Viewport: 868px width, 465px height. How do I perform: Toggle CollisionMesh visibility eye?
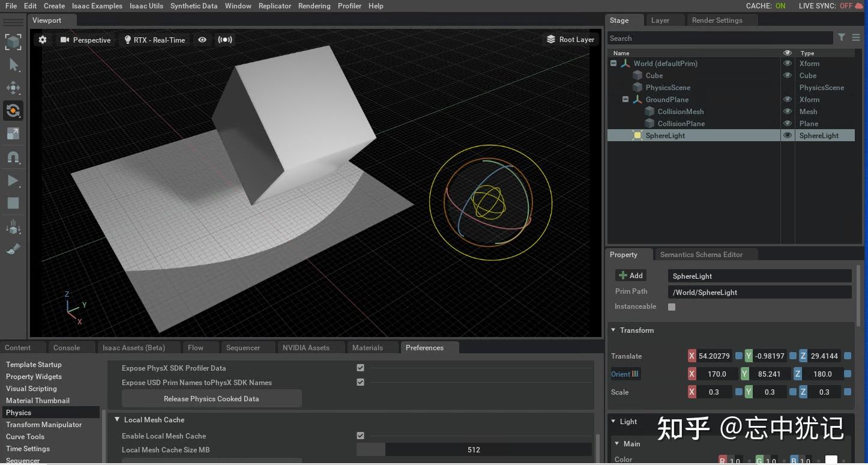pyautogui.click(x=788, y=111)
